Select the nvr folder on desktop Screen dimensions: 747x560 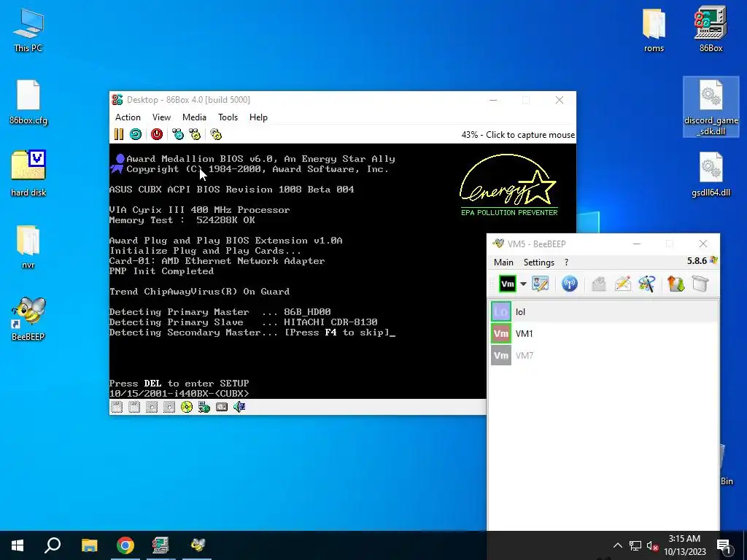point(28,246)
